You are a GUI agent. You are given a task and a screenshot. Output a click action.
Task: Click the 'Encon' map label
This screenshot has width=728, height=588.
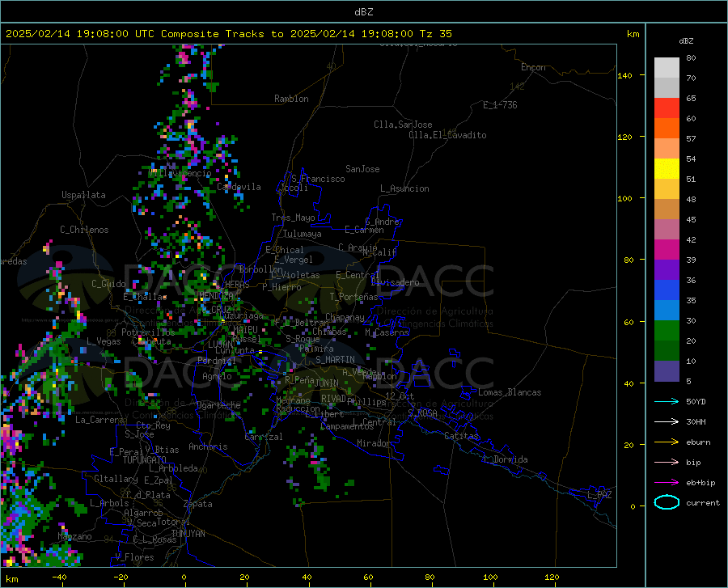(533, 67)
